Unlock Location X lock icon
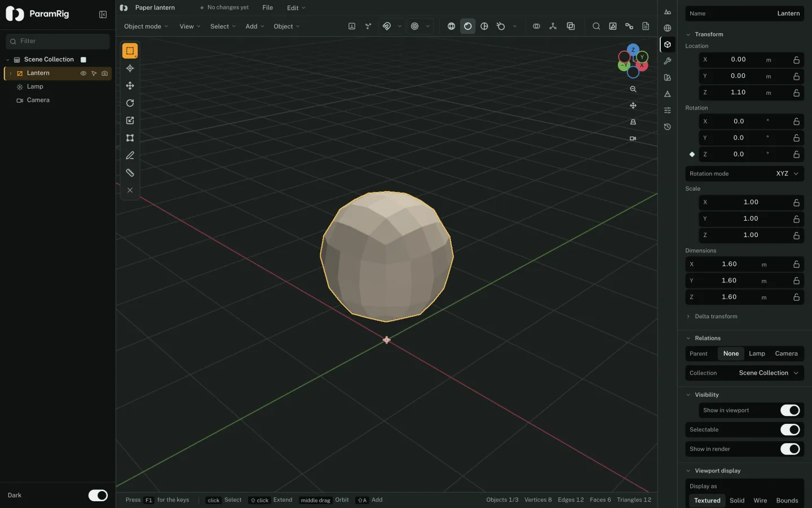Screen dimensions: 812x508 (x=797, y=60)
